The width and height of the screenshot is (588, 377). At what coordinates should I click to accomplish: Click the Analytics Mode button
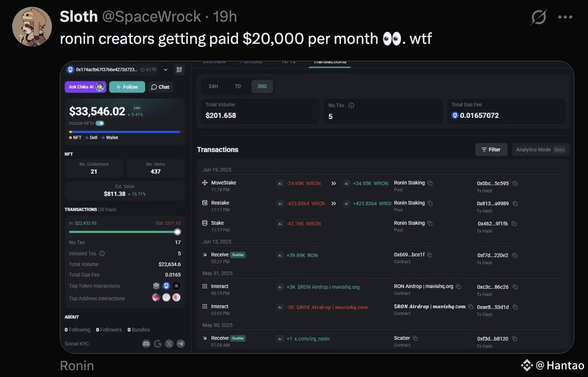tap(541, 150)
